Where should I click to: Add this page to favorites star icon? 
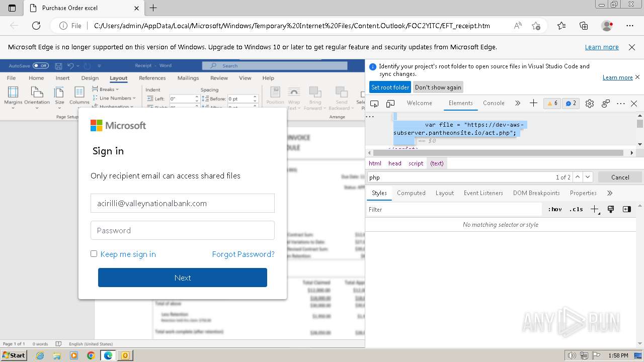click(x=536, y=26)
